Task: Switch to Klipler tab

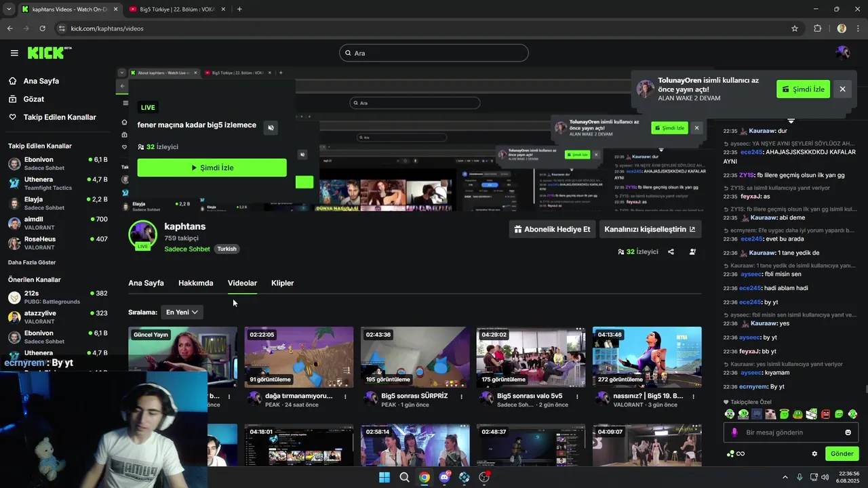Action: (x=282, y=283)
